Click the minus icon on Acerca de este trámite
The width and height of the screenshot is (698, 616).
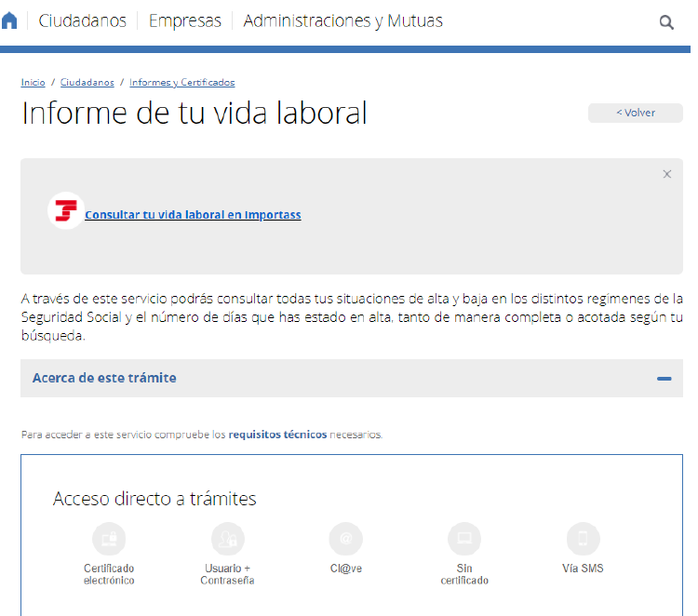pos(664,379)
